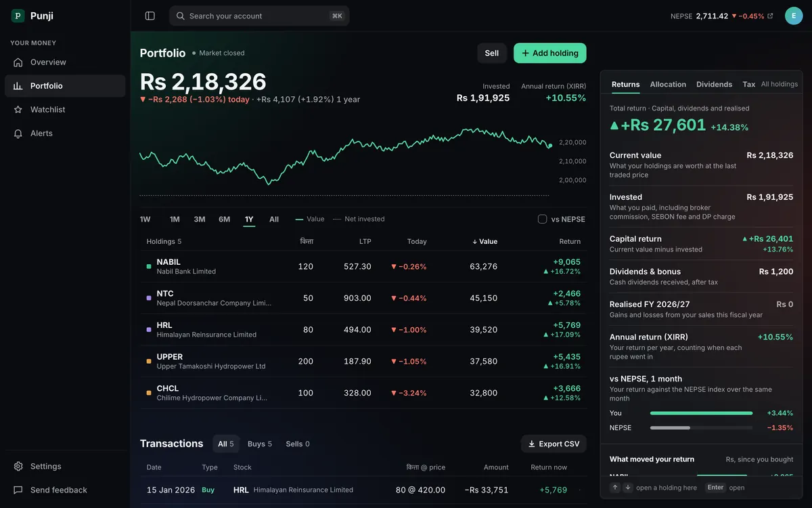Open the user avatar E
This screenshot has height=508, width=812.
click(794, 16)
